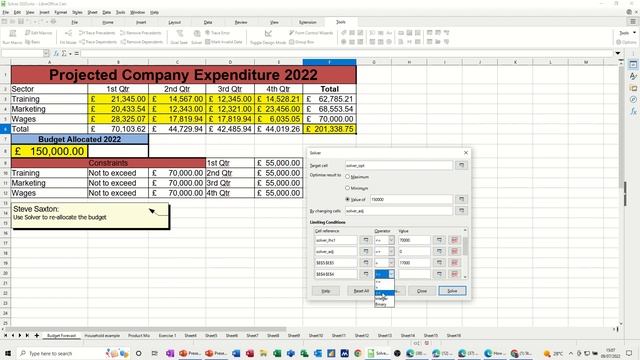Image resolution: width=640 pixels, height=360 pixels.
Task: Click Trace Dependents in the ribbon
Action: click(98, 42)
